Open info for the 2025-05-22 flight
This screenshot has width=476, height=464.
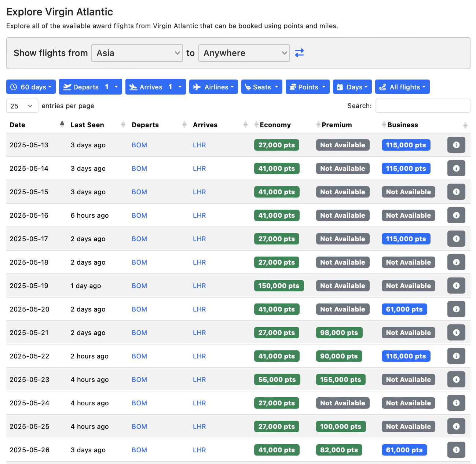[x=456, y=356]
